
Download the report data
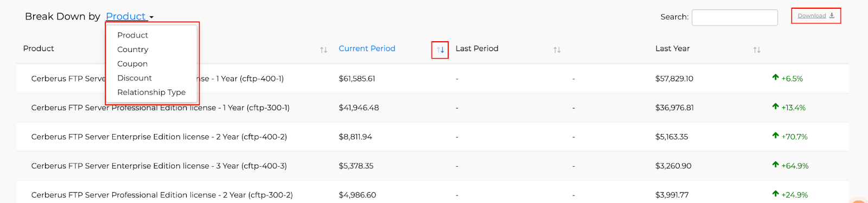coord(816,16)
